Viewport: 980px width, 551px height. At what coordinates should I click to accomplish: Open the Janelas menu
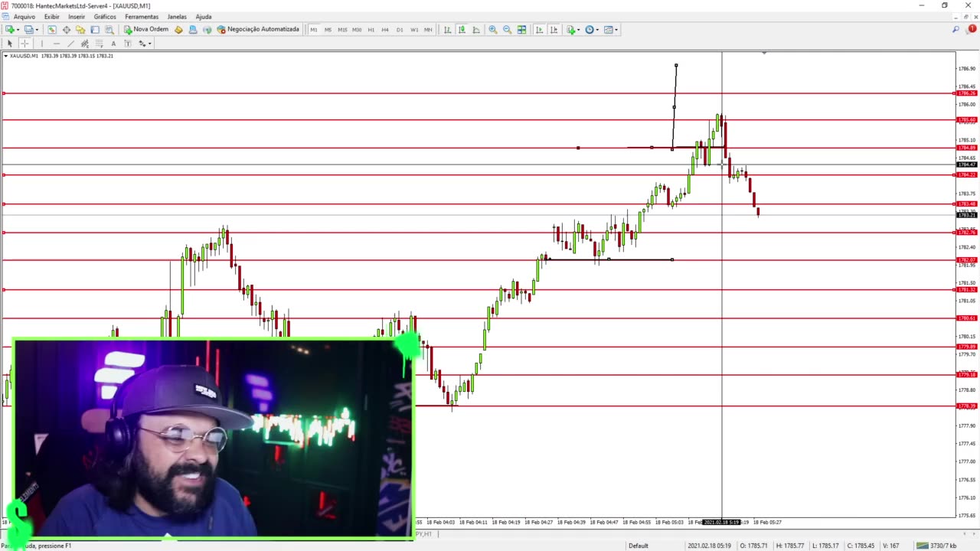(x=177, y=17)
